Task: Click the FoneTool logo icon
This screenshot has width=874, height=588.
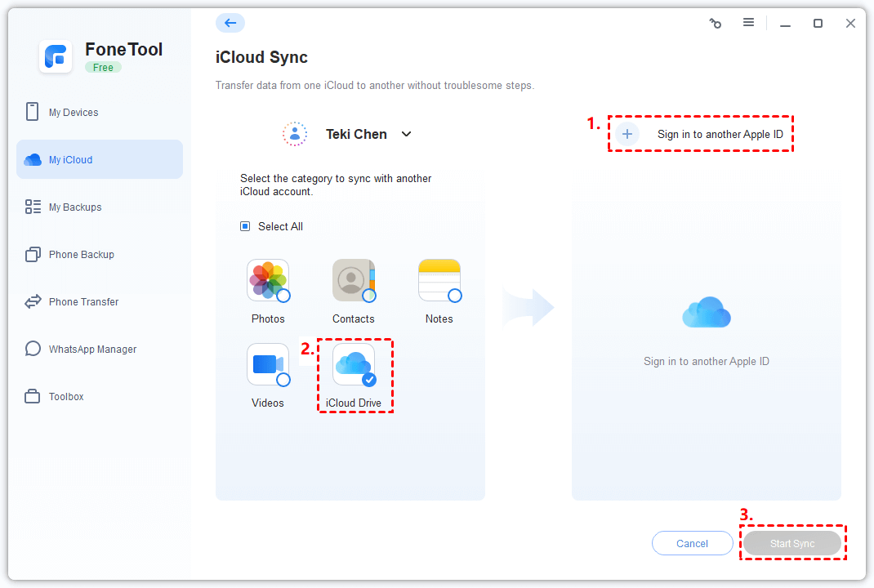Action: pos(56,56)
